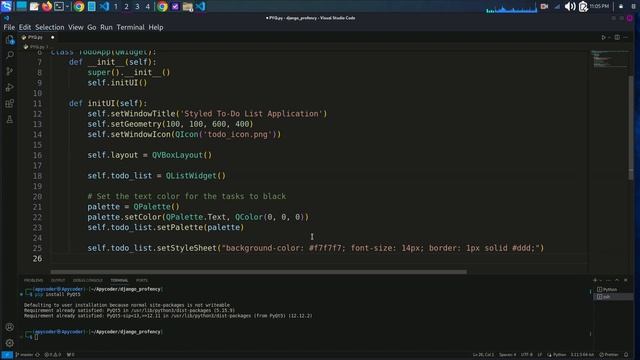This screenshot has height=360, width=640.
Task: Click the Spaces indentation setting in status bar
Action: [x=507, y=355]
